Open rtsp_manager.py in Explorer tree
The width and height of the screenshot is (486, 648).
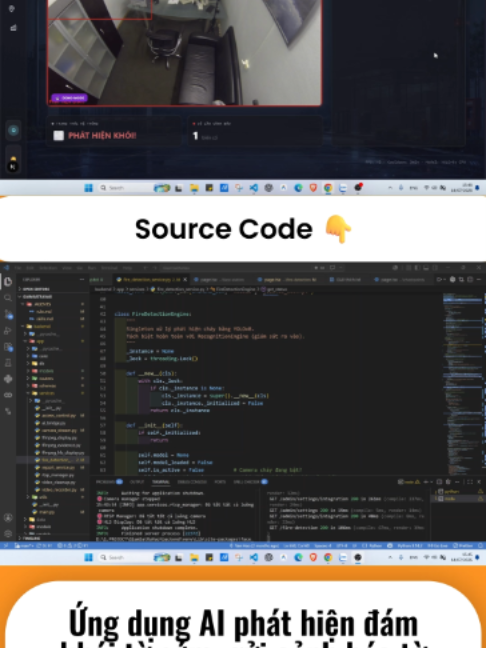tap(53, 475)
